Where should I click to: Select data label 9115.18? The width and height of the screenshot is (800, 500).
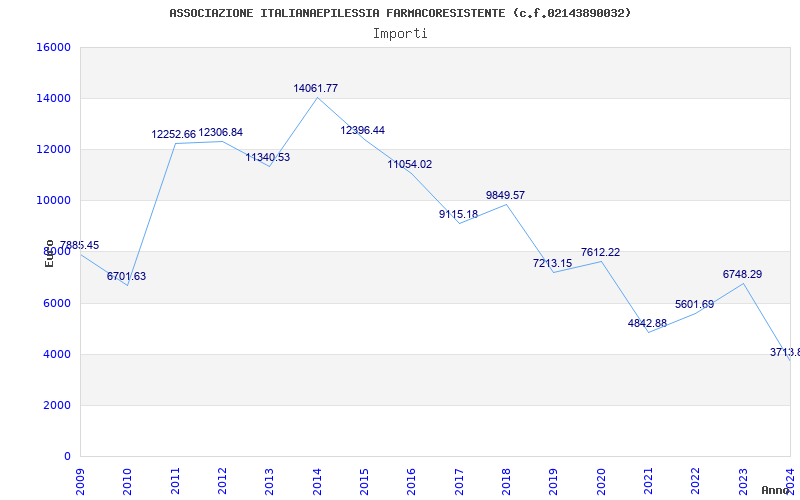click(459, 214)
